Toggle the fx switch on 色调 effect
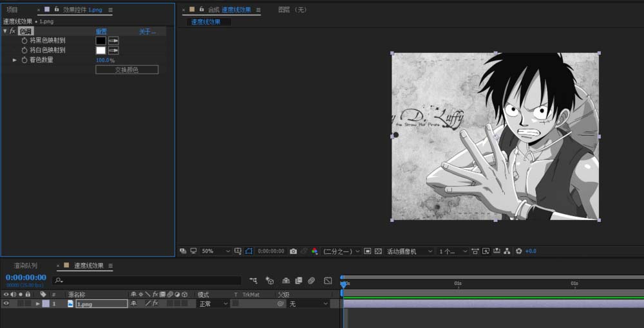Image resolution: width=644 pixels, height=328 pixels. click(12, 31)
